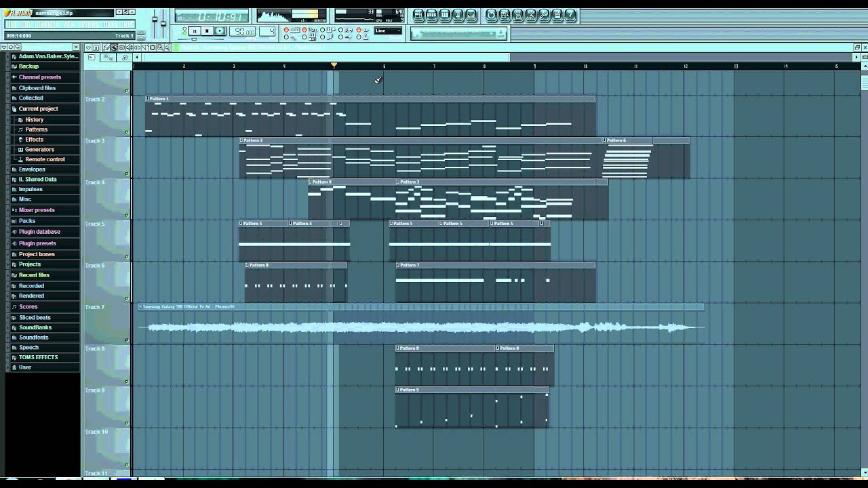The height and width of the screenshot is (488, 868).
Task: Open History under Current project
Action: pyautogui.click(x=34, y=120)
